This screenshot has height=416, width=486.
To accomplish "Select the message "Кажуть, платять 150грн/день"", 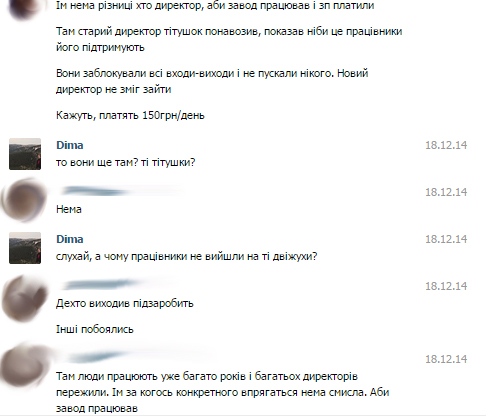I will click(130, 115).
